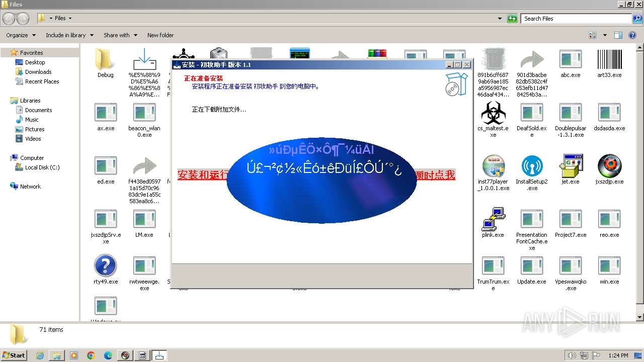Select Network in navigation pane
This screenshot has height=362, width=644.
[x=30, y=187]
